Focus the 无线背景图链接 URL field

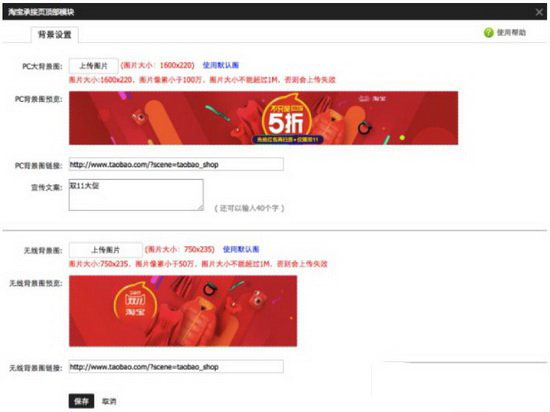click(176, 367)
